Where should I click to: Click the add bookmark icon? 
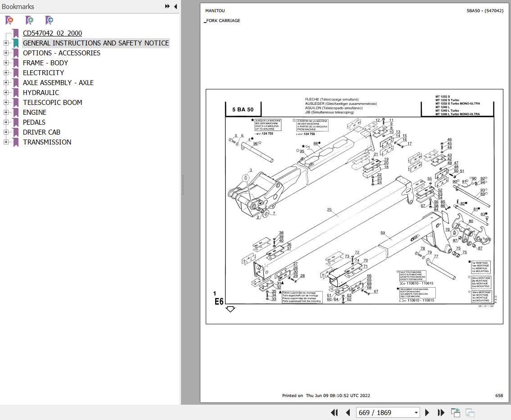[29, 20]
